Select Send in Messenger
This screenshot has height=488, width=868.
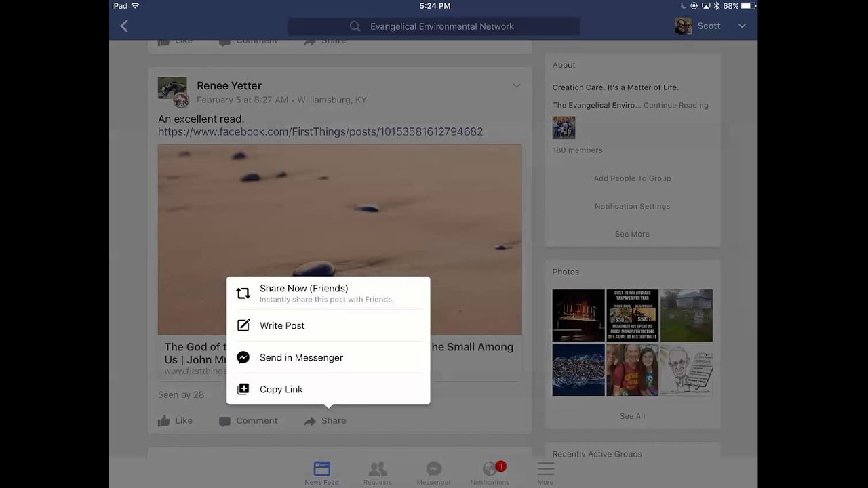point(328,357)
